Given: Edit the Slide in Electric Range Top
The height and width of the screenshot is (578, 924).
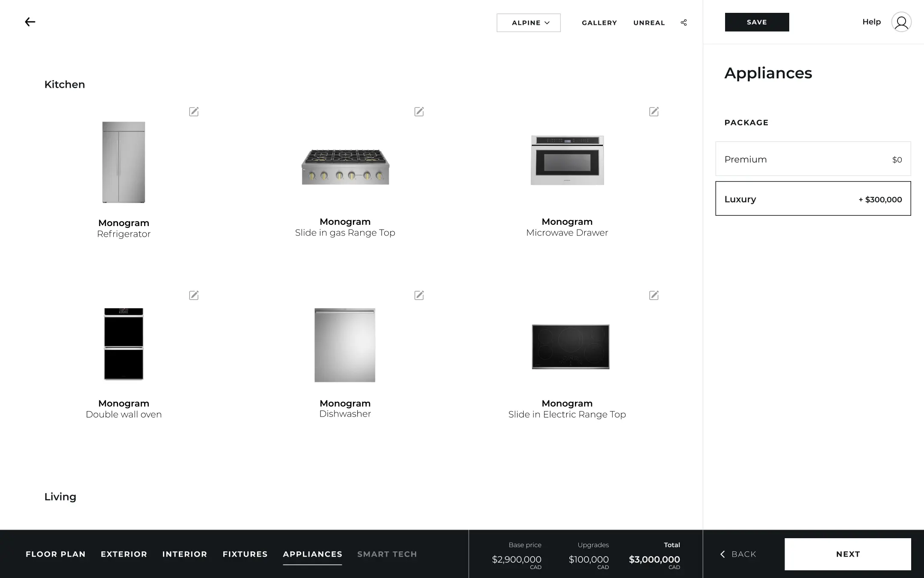Looking at the screenshot, I should tap(653, 295).
